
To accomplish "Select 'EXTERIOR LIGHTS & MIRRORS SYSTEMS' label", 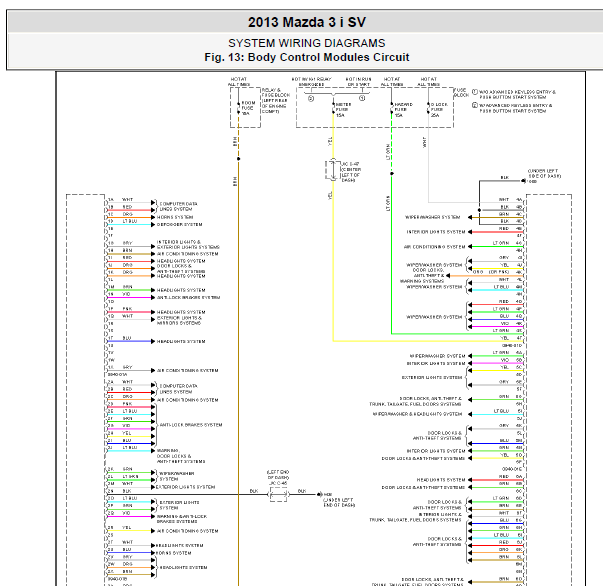I will [179, 321].
